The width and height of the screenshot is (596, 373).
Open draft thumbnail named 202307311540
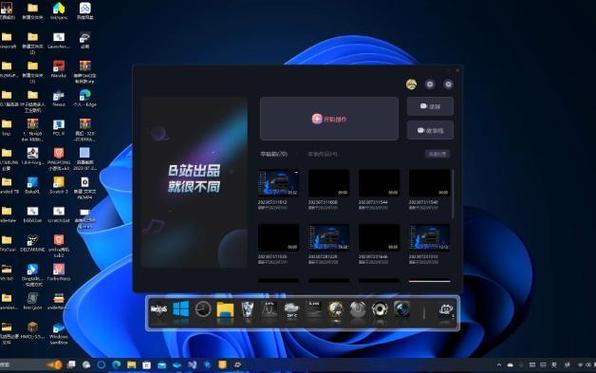pos(429,183)
